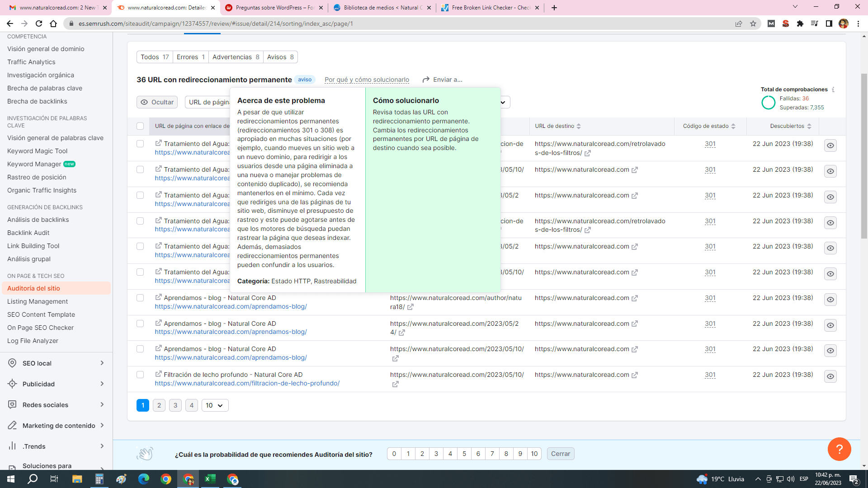Open the .Trends bar chart icon
The width and height of the screenshot is (868, 488).
coord(13,446)
